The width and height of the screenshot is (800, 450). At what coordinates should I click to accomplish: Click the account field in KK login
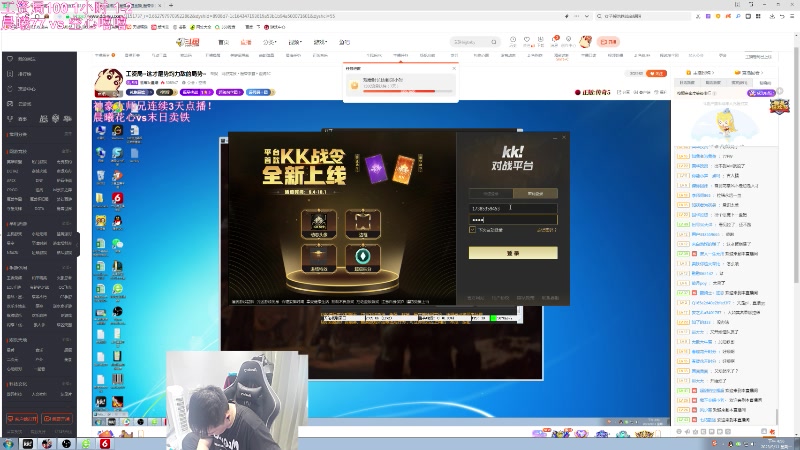(x=513, y=208)
